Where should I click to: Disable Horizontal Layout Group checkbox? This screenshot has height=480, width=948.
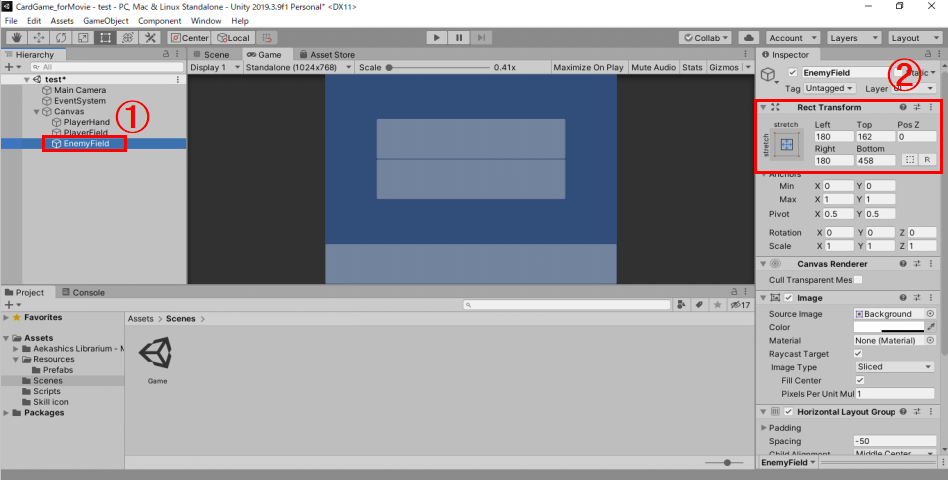pyautogui.click(x=788, y=412)
